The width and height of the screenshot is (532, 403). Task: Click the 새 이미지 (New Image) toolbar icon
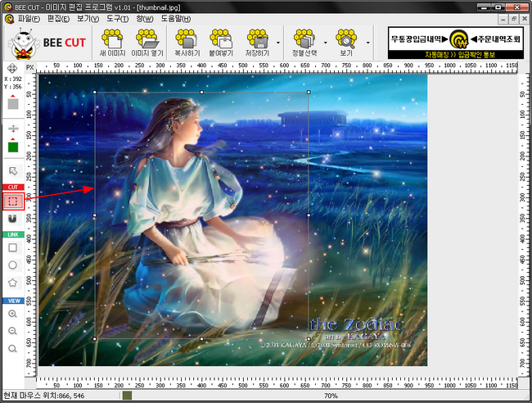click(111, 42)
